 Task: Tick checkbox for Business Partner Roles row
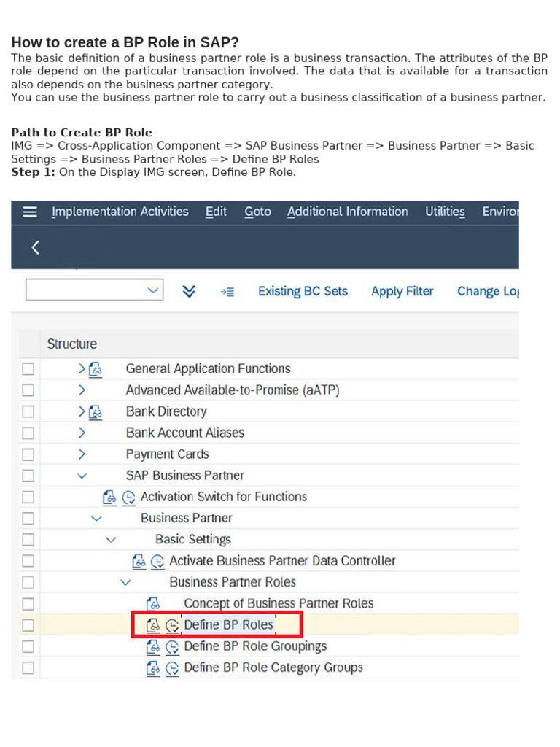(28, 582)
